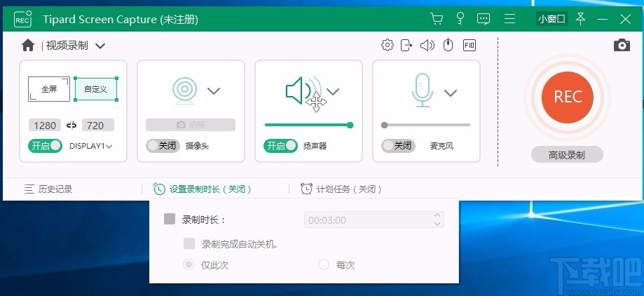Click the record-length clock icon
Screen dimensions: 644x296
point(159,189)
